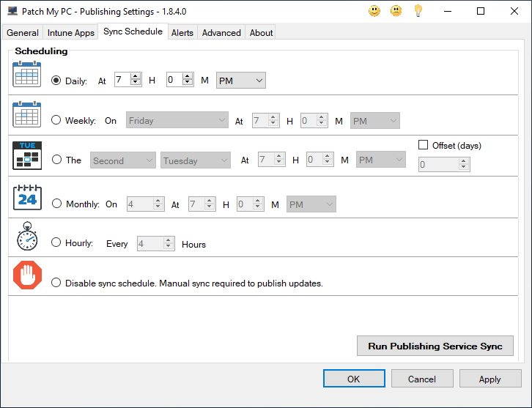Increase the Daily minute spinner value
The image size is (532, 408).
(188, 76)
